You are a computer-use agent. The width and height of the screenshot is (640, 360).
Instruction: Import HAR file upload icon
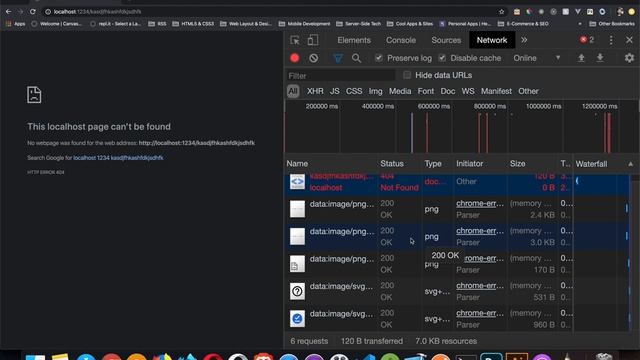point(581,58)
